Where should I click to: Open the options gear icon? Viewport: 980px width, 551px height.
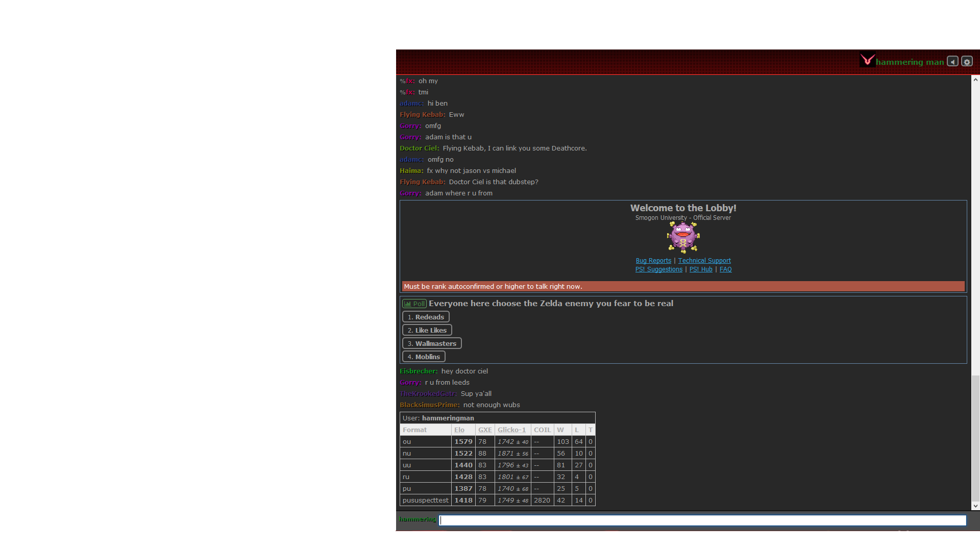pyautogui.click(x=967, y=62)
